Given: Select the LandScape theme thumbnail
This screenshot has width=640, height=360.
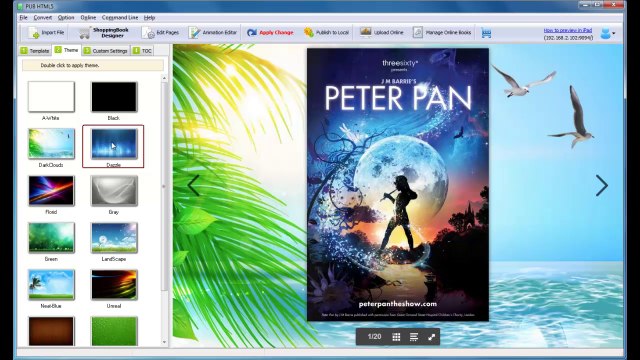Looking at the screenshot, I should tap(114, 238).
